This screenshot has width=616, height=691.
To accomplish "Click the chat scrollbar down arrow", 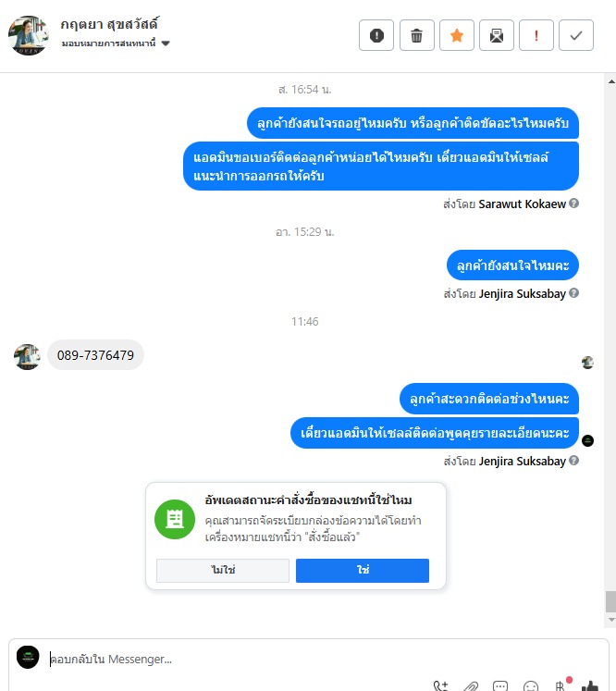I will click(x=611, y=620).
